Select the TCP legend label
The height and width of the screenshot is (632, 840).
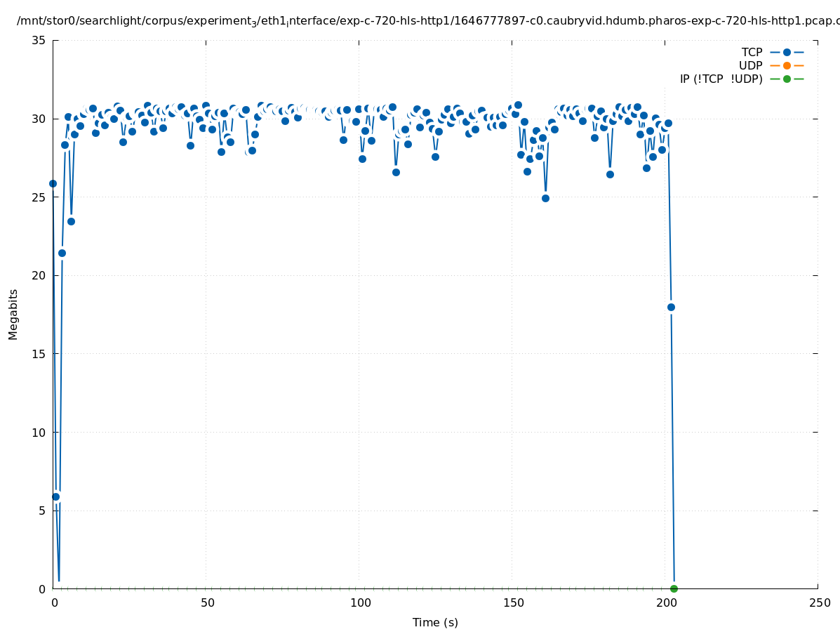[752, 52]
